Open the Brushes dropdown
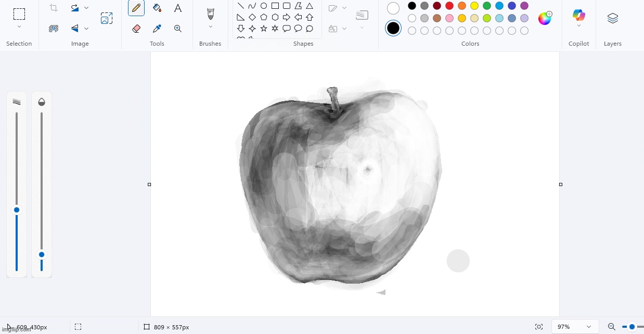This screenshot has width=644, height=334. point(210,26)
